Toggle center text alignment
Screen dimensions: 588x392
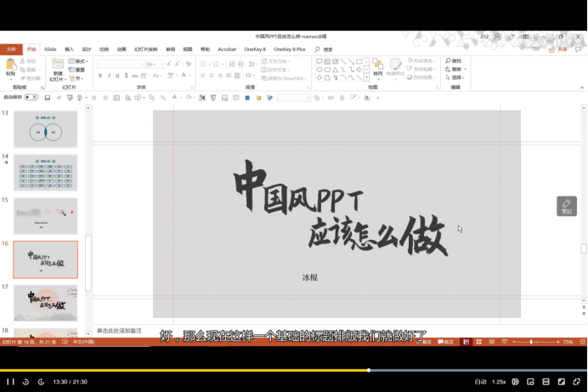[212, 76]
